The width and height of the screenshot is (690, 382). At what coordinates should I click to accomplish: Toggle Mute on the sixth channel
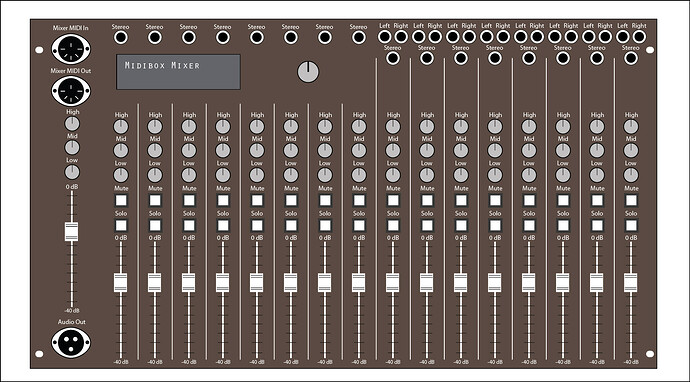click(x=291, y=201)
